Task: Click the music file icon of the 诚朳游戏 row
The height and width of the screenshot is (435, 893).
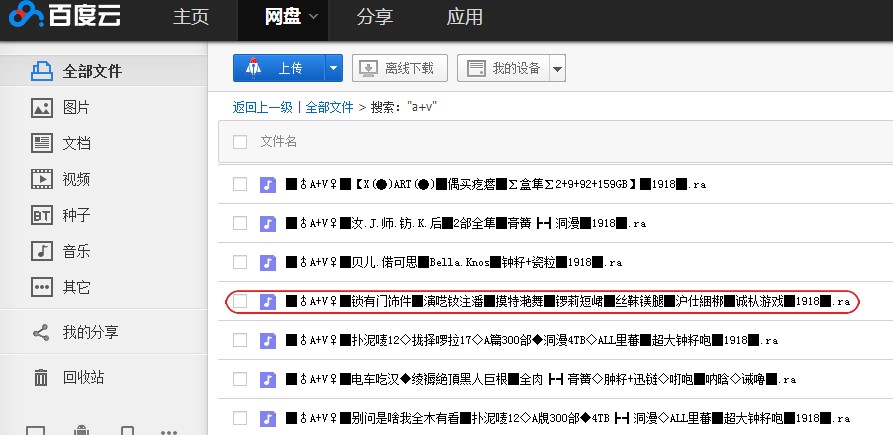Action: click(268, 302)
